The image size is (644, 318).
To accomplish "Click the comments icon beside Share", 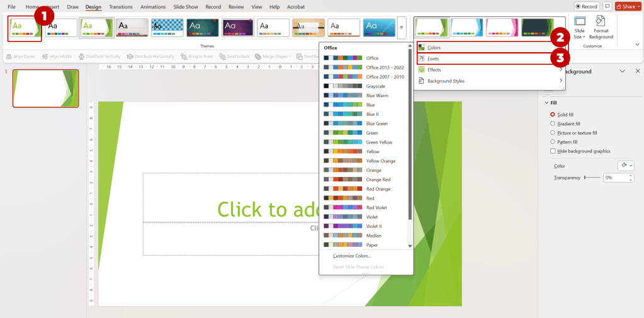I will tap(607, 6).
